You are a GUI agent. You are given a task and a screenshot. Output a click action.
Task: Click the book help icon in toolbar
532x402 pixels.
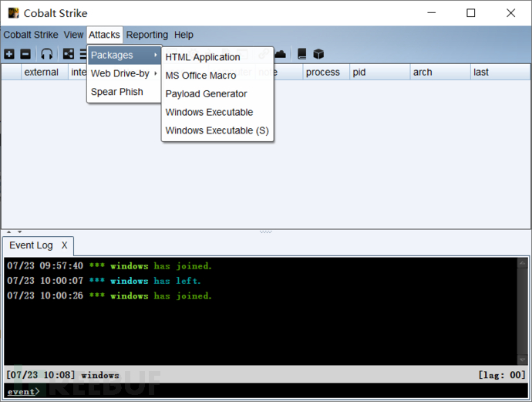302,54
